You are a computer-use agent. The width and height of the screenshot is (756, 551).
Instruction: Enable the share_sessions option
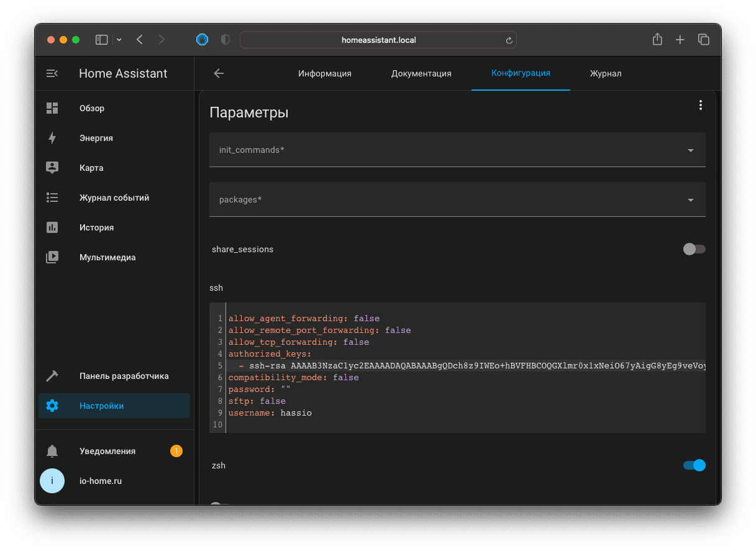pyautogui.click(x=694, y=249)
